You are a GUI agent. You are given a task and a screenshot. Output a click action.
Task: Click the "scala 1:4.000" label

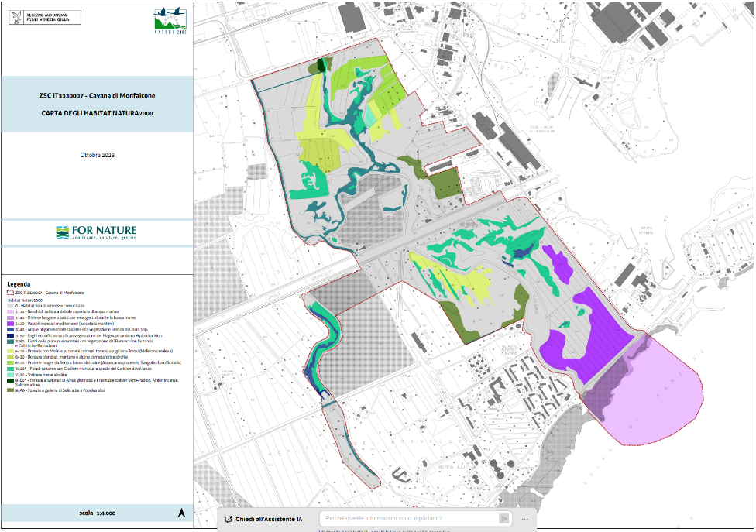pos(97,513)
